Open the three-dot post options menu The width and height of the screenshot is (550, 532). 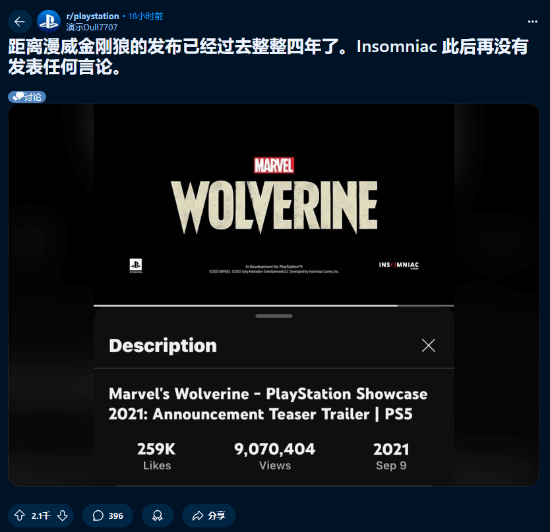click(532, 22)
